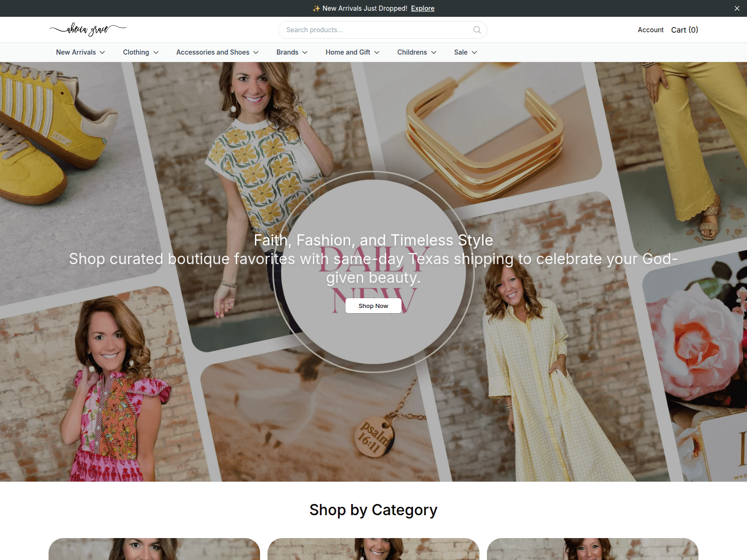Expand the Childrens chevron
This screenshot has width=747, height=560.
(x=434, y=52)
